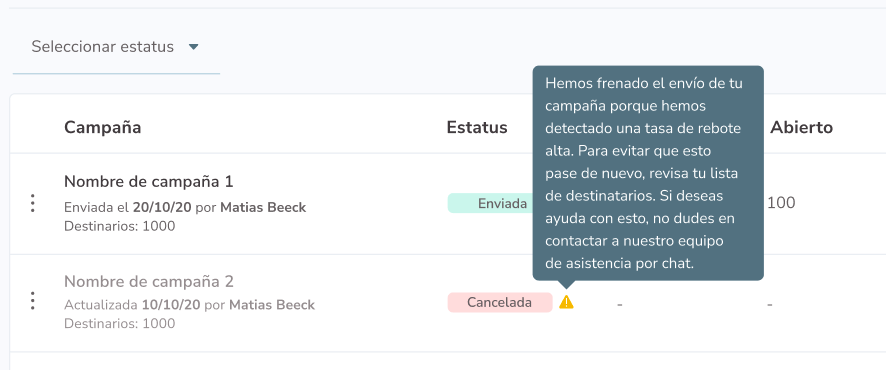Click the bounce-rate tooltip message

pyautogui.click(x=648, y=173)
